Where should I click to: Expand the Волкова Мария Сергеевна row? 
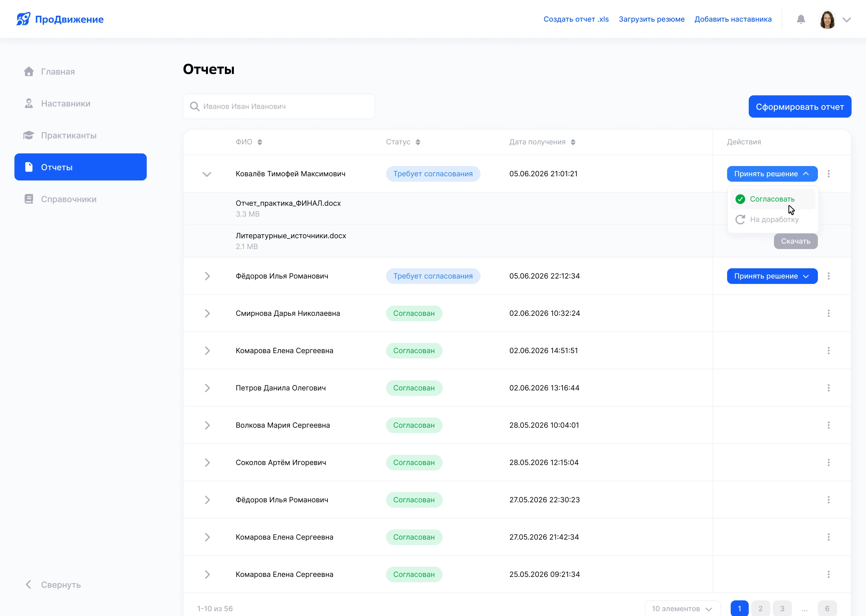coord(207,425)
